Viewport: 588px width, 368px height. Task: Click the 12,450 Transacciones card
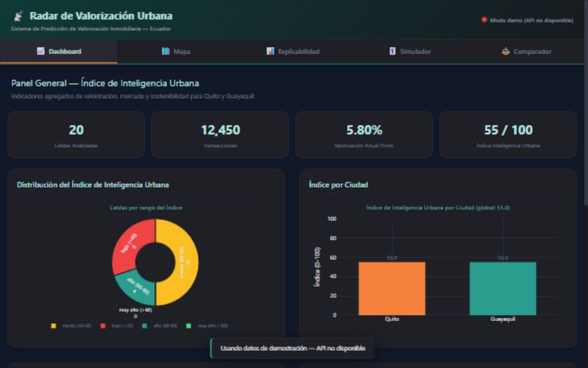pyautogui.click(x=220, y=135)
